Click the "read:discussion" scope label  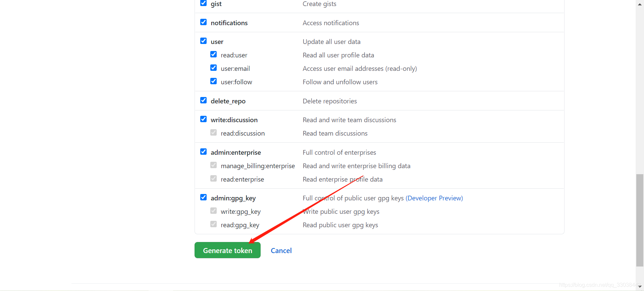pyautogui.click(x=243, y=133)
